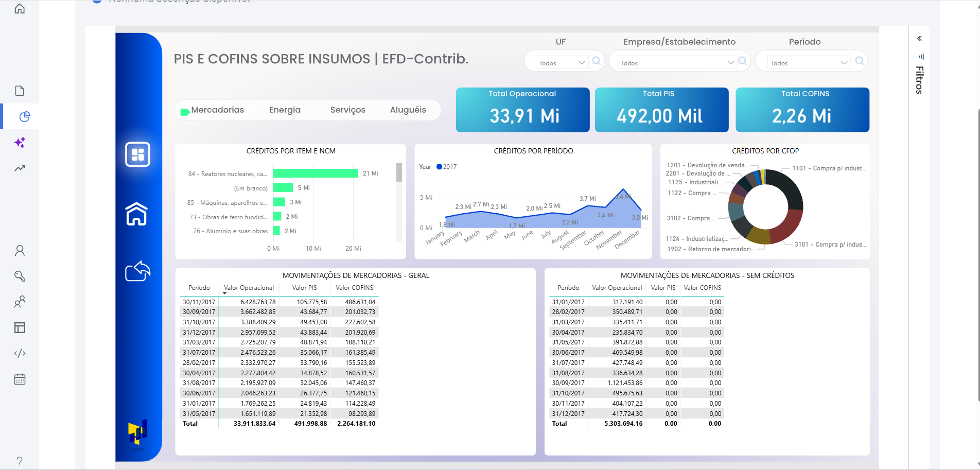Open the UF Todos dropdown
Viewport: 980px width, 470px height.
562,63
